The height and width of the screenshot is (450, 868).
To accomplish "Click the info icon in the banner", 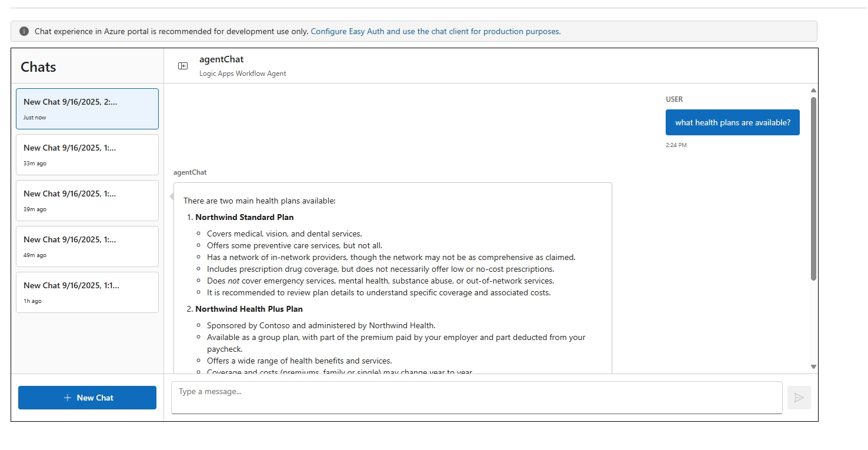I will point(24,31).
